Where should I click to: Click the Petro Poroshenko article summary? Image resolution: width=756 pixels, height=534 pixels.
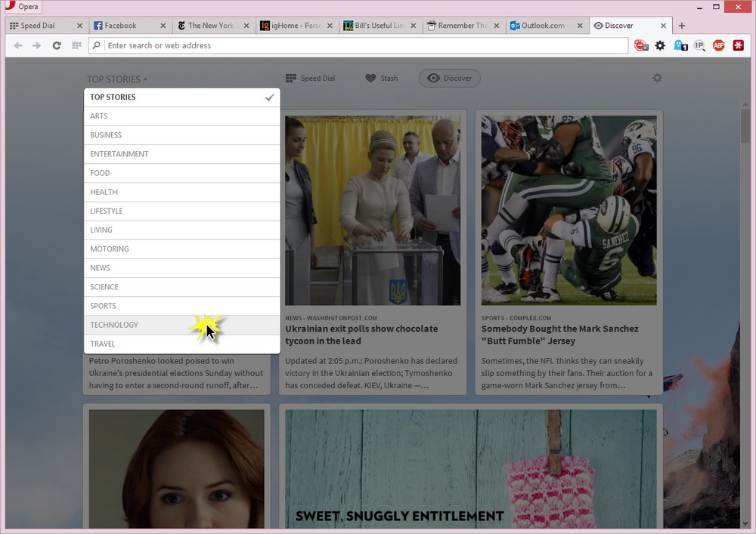coord(176,373)
